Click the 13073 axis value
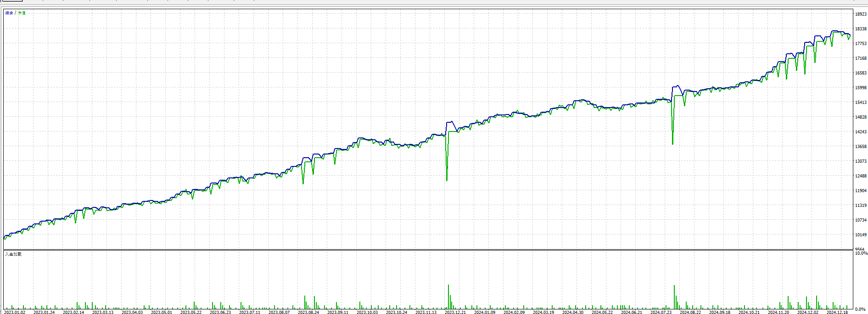The width and height of the screenshot is (868, 314). [861, 161]
